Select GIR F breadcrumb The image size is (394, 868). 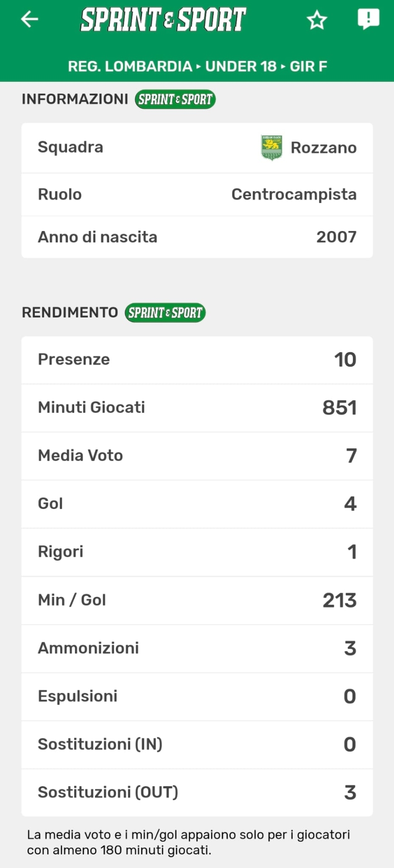tap(309, 66)
